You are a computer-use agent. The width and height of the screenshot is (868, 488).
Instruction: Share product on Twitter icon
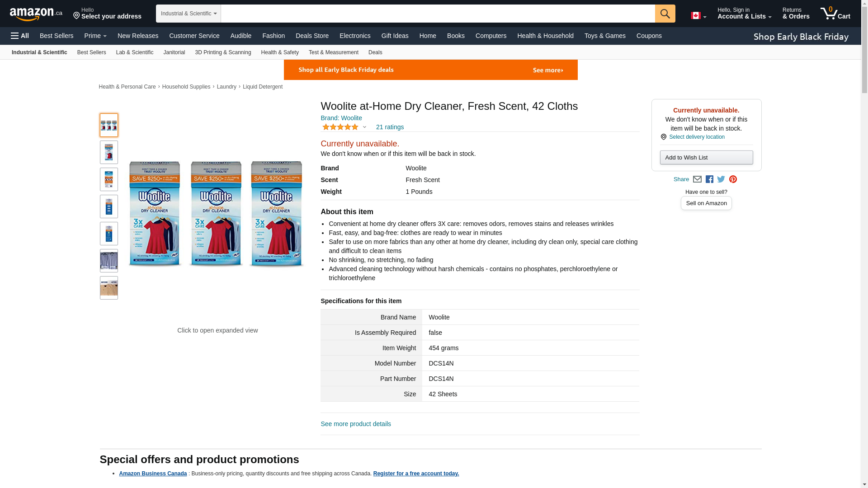[x=721, y=179]
